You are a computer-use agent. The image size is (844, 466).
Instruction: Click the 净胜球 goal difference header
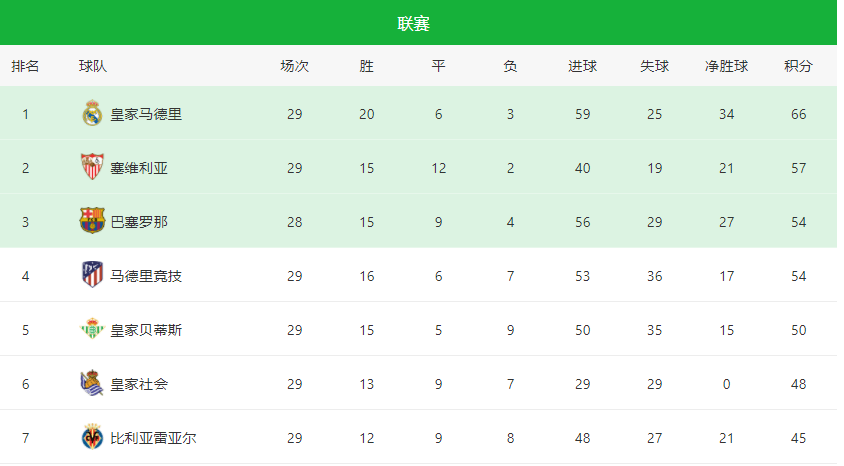(x=726, y=66)
